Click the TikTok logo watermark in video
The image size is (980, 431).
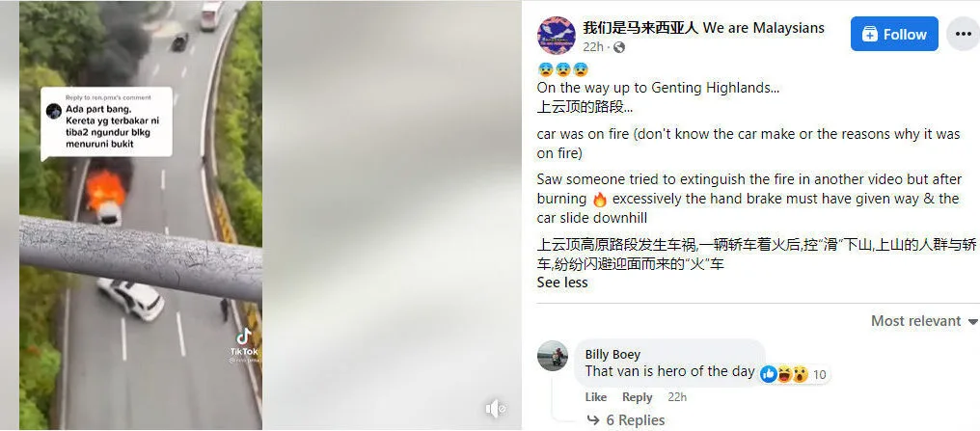pyautogui.click(x=244, y=341)
